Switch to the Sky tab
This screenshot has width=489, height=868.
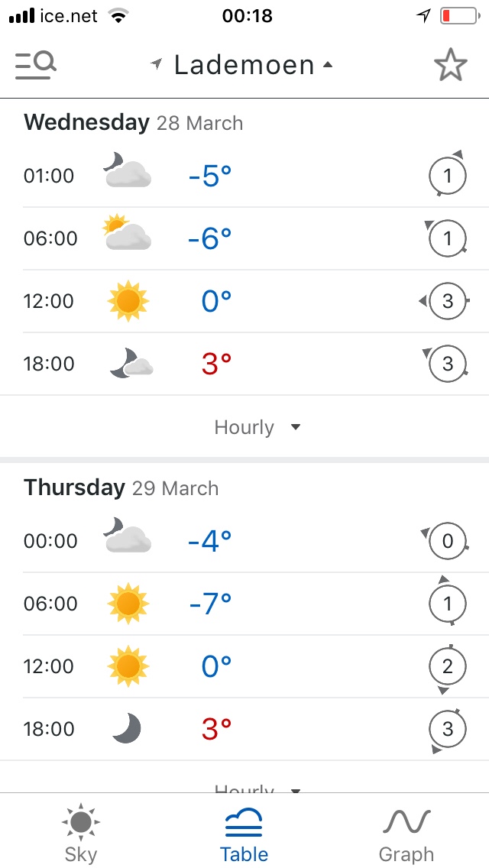(80, 834)
